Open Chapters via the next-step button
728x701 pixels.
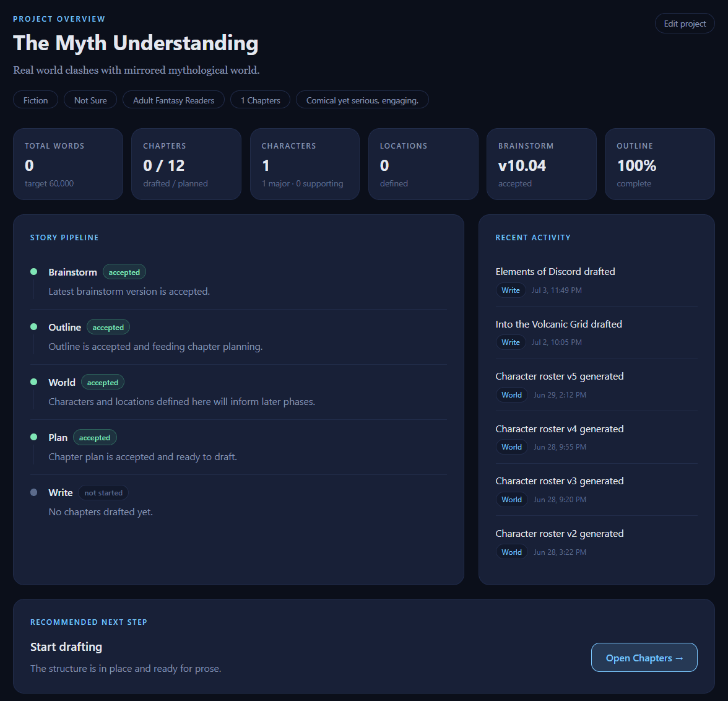tap(644, 657)
